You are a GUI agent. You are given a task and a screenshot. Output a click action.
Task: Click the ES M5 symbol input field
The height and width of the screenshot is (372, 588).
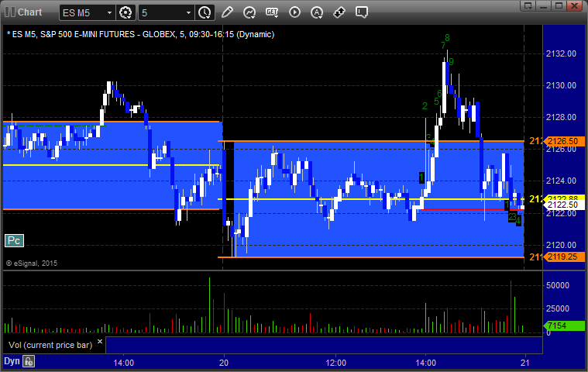82,12
